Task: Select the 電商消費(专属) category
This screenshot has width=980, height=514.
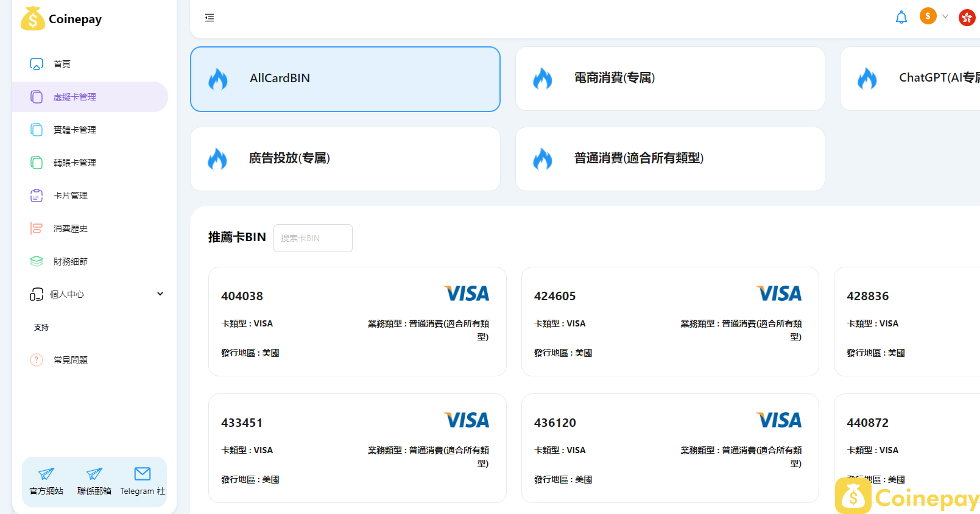Action: (670, 79)
